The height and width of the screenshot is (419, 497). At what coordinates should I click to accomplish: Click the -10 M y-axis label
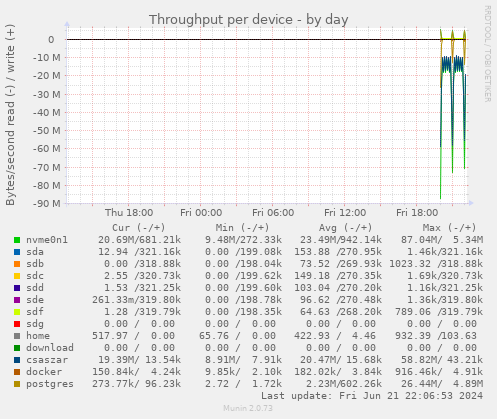tap(47, 58)
